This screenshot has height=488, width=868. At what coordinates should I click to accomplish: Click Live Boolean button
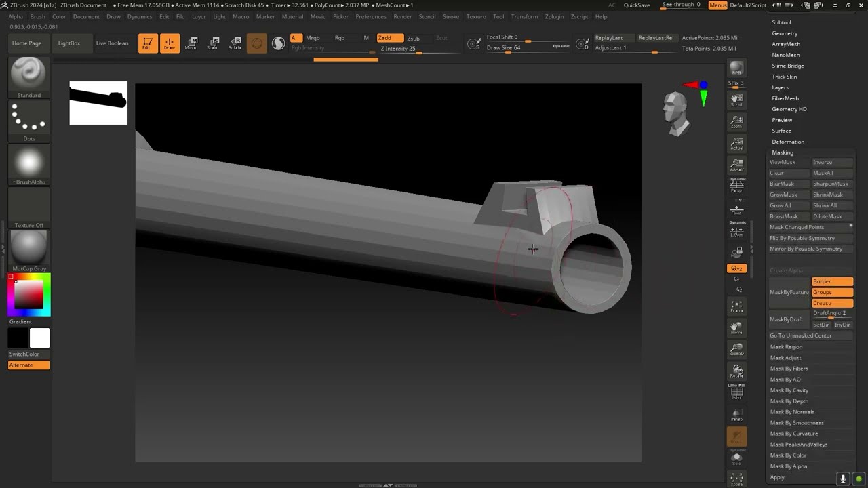click(112, 43)
